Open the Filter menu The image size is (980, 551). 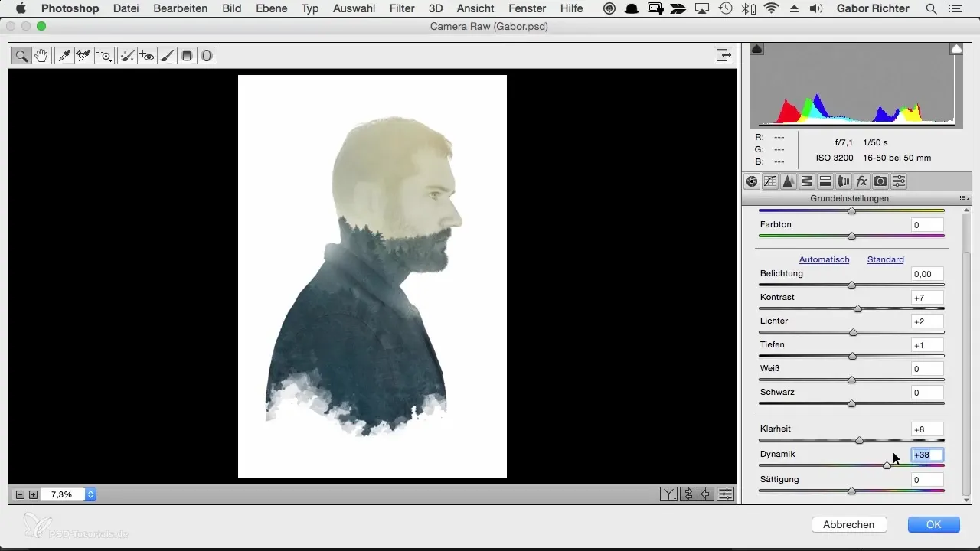pos(401,8)
